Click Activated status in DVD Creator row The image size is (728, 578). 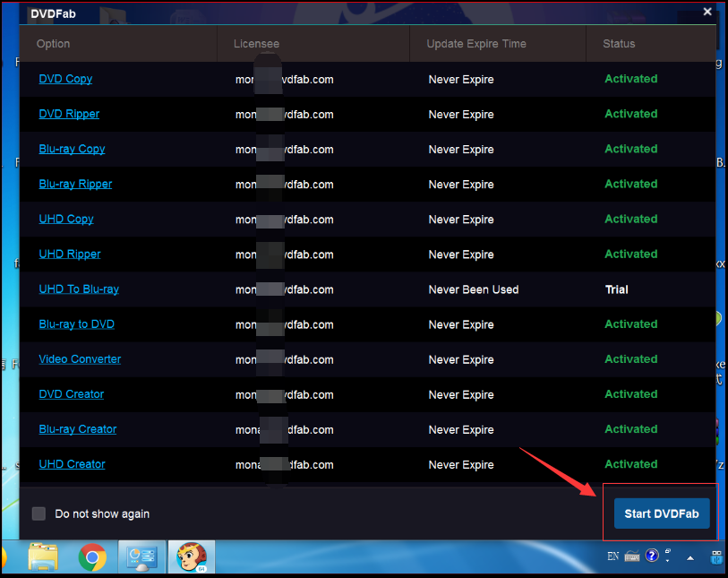tap(631, 394)
